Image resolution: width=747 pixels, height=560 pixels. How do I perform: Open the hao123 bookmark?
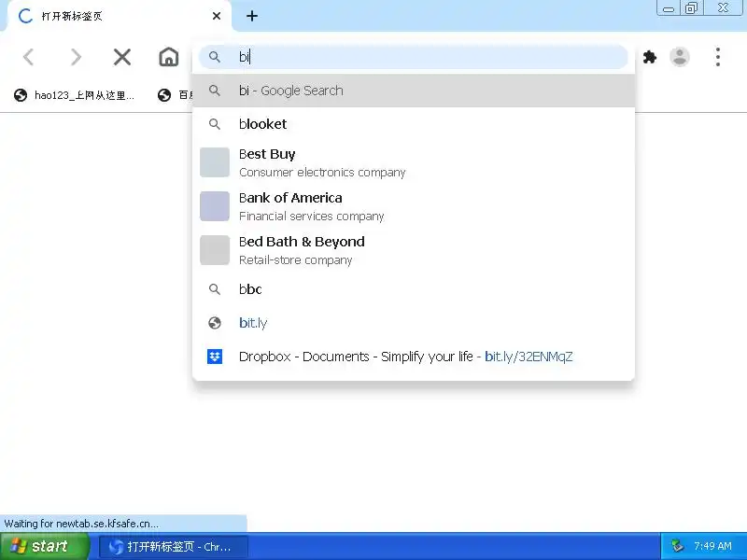click(75, 95)
